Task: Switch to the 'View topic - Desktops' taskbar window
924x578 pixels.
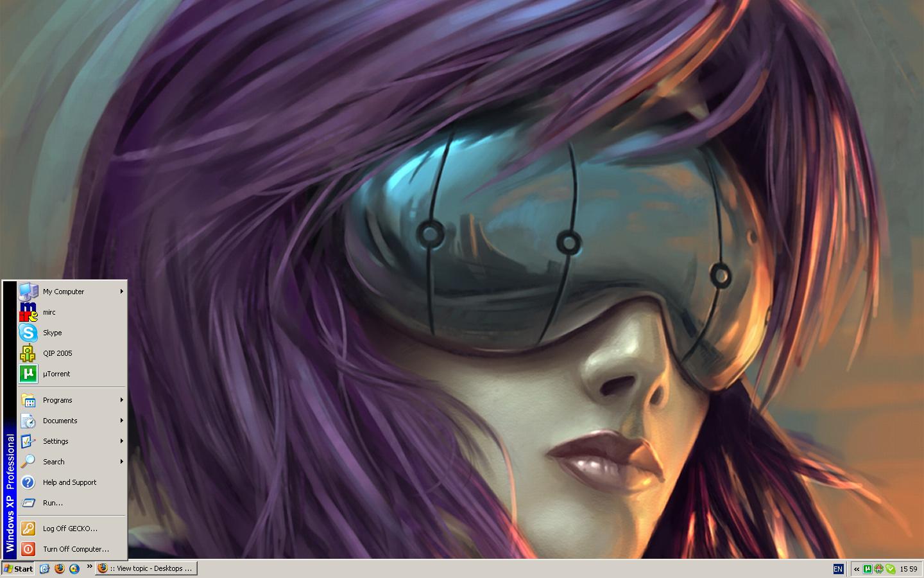Action: [x=146, y=568]
